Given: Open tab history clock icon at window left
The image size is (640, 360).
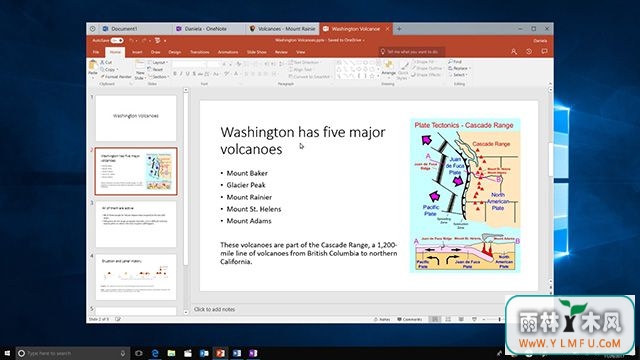Looking at the screenshot, I should pos(93,29).
